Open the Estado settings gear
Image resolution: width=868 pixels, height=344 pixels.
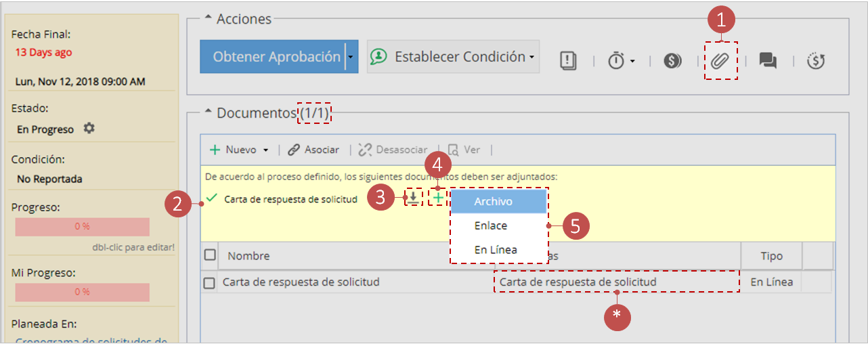pos(89,128)
